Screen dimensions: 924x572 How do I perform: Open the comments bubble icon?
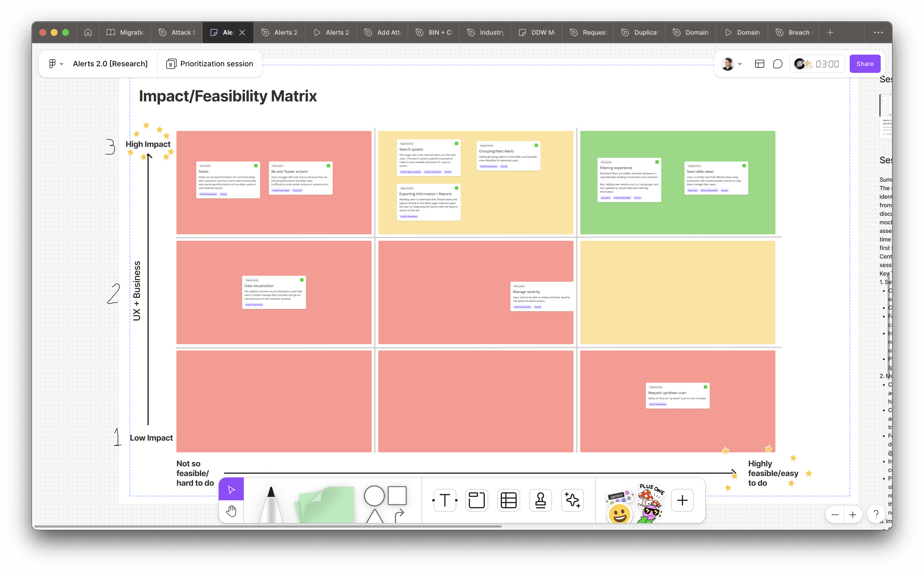[x=778, y=64]
